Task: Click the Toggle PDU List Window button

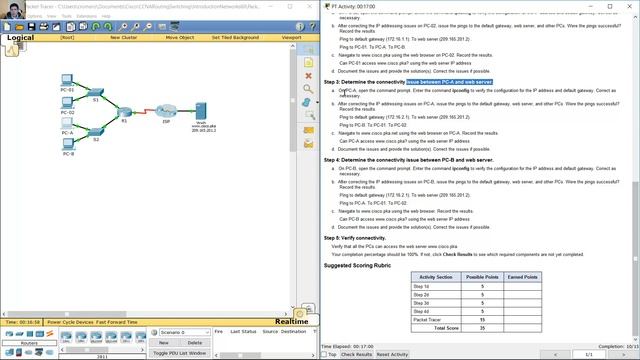Action: coord(180,353)
